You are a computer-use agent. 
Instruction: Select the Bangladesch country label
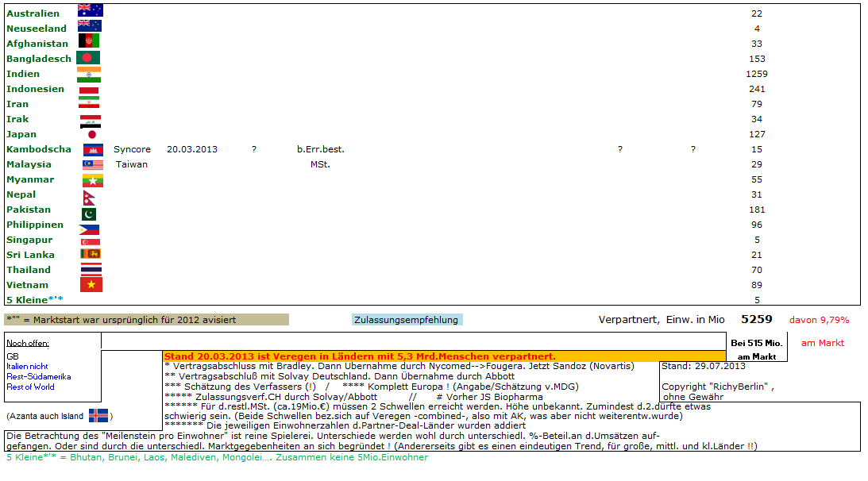(x=39, y=59)
